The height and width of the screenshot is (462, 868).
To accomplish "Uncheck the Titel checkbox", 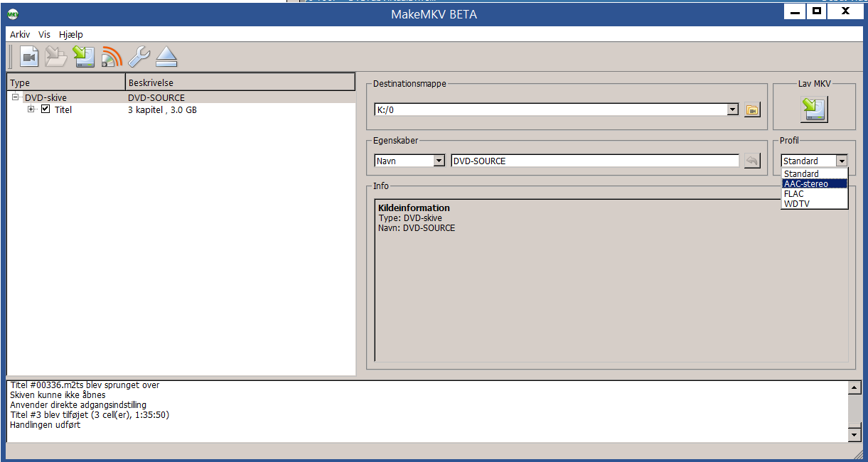I will [45, 109].
